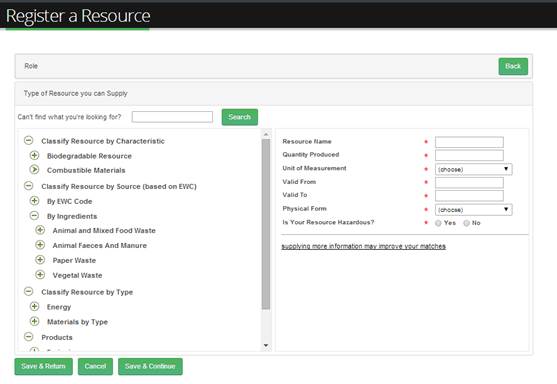Collapse the By Ingredients node
The height and width of the screenshot is (384, 557).
(34, 216)
